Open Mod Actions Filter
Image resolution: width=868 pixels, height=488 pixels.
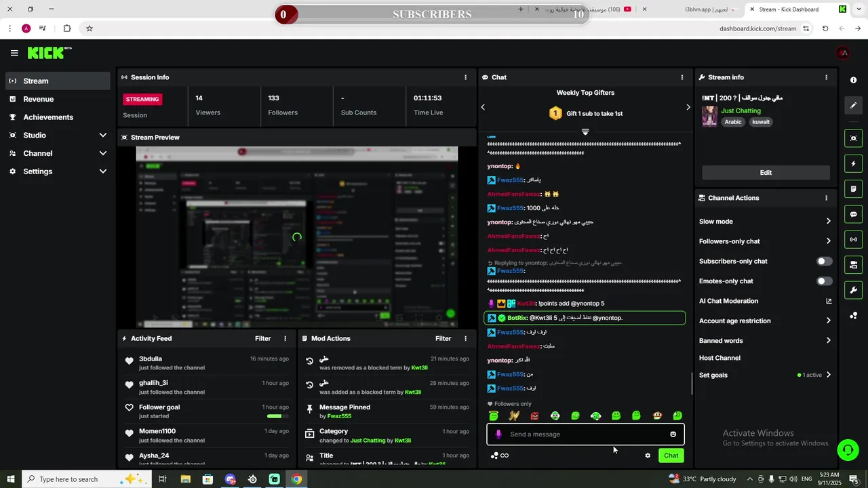(x=443, y=338)
